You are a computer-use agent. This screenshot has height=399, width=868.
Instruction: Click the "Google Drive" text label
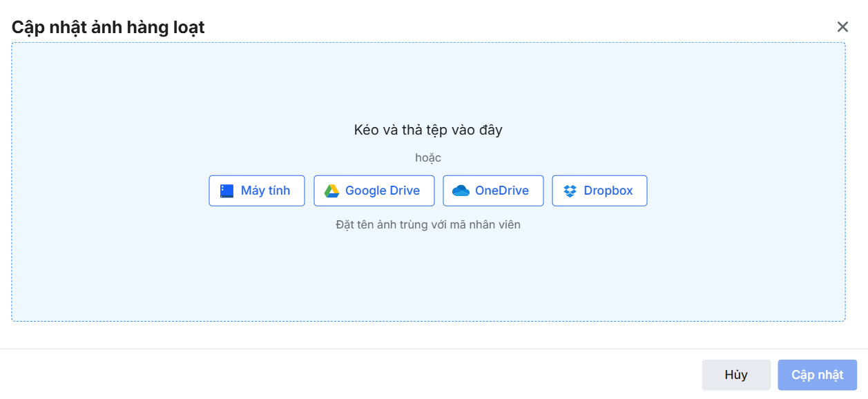383,191
